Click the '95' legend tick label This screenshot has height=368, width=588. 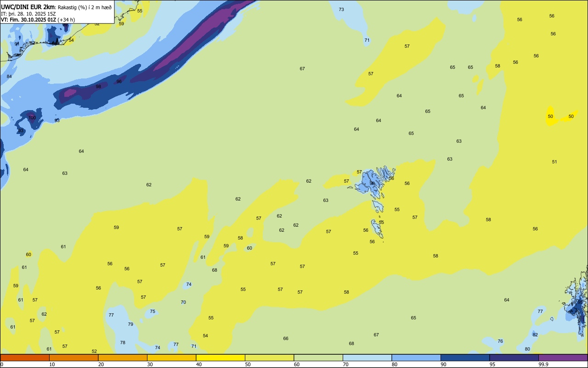(492, 364)
